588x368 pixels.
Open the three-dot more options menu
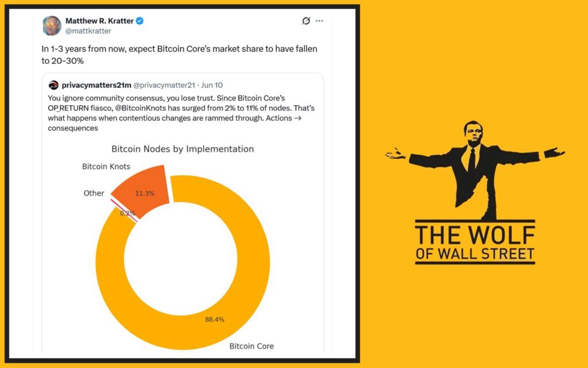[x=319, y=21]
